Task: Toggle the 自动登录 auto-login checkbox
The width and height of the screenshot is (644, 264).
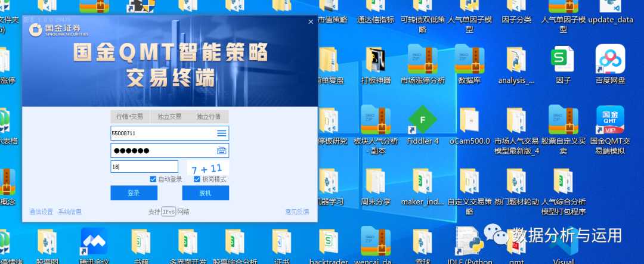Action: [x=153, y=179]
